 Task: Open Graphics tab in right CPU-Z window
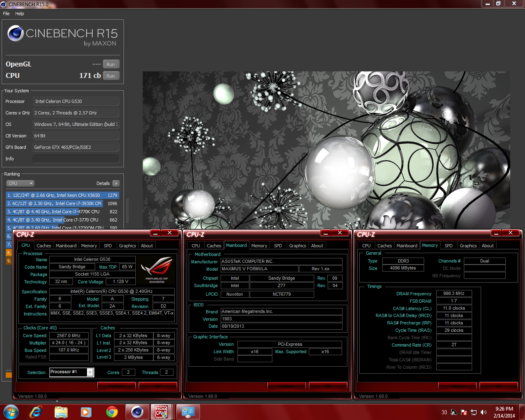[x=468, y=246]
